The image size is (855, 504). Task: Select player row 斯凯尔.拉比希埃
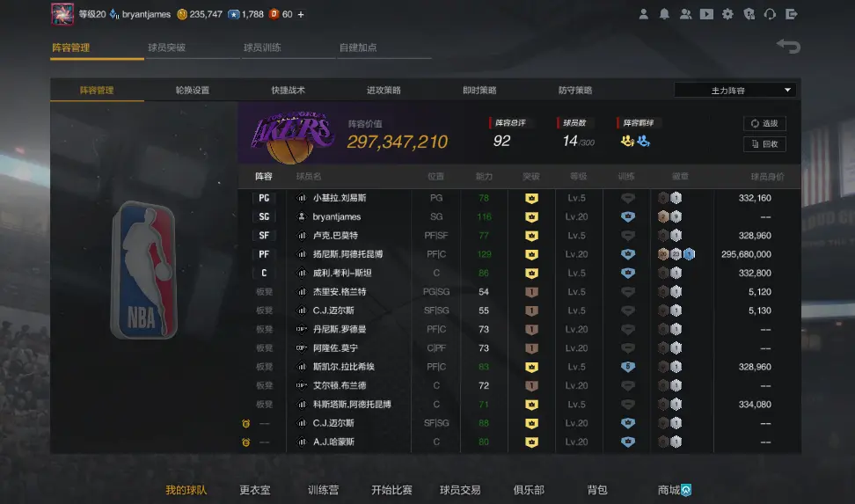[x=519, y=367]
